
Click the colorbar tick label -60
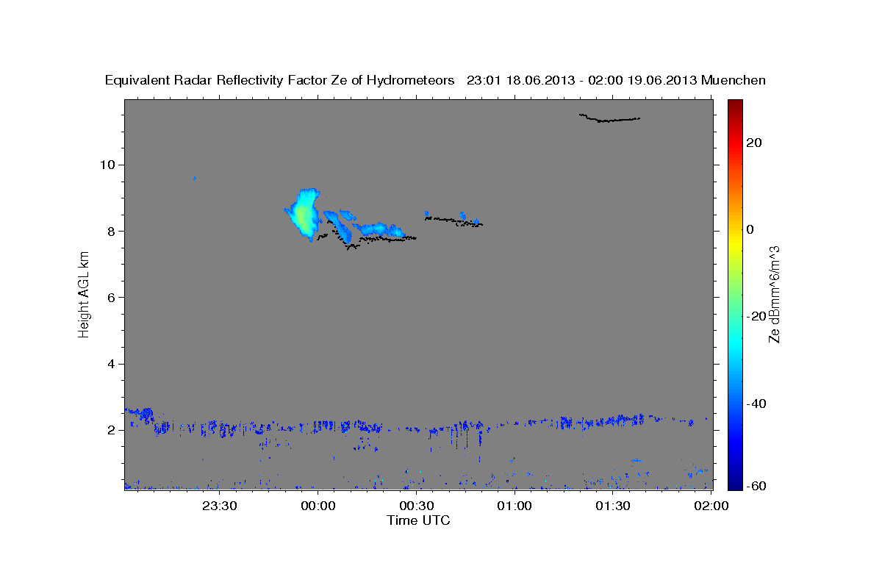[756, 487]
